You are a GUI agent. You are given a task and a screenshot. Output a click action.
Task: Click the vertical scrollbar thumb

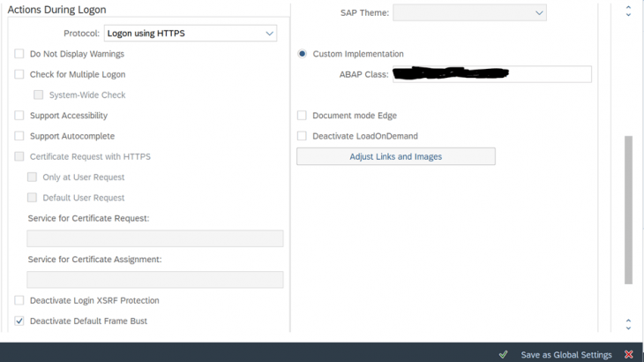tap(628, 209)
